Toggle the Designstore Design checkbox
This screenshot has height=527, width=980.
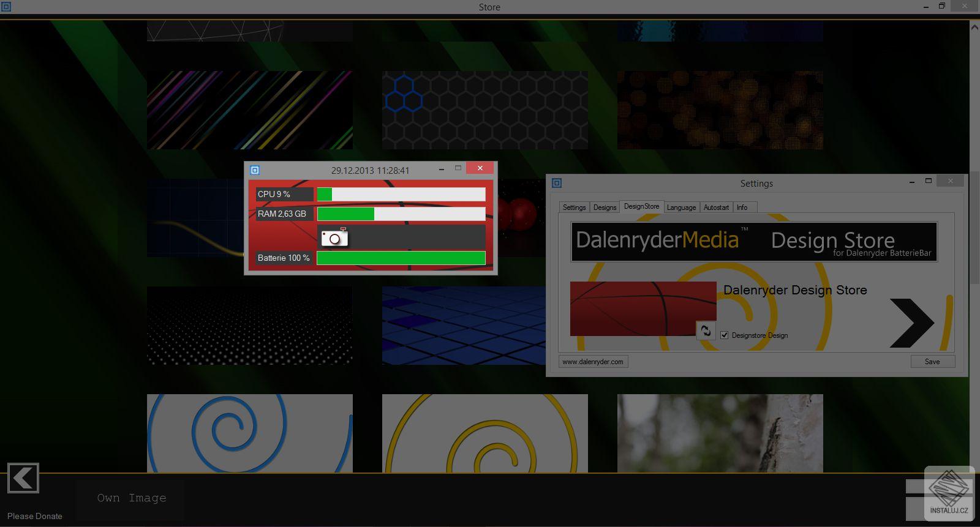point(725,335)
